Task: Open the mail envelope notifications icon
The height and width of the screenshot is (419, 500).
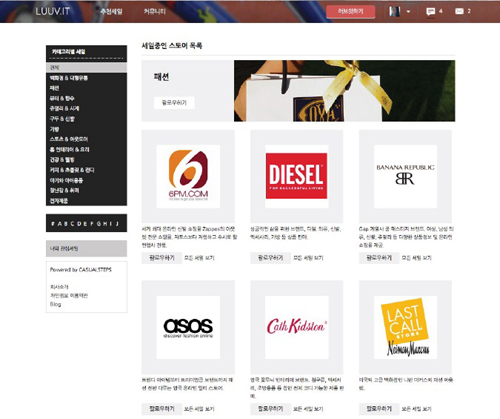Action: (459, 11)
